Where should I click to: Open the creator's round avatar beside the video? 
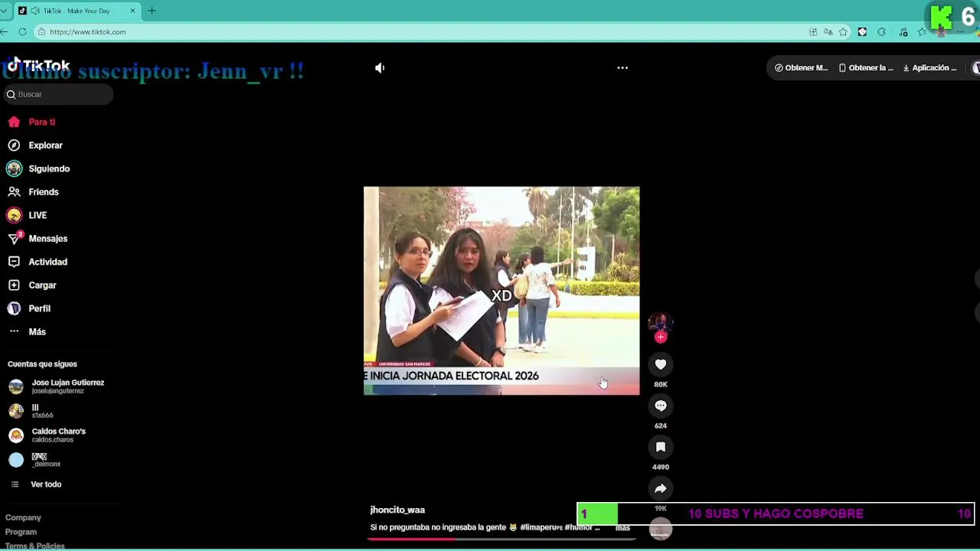660,322
